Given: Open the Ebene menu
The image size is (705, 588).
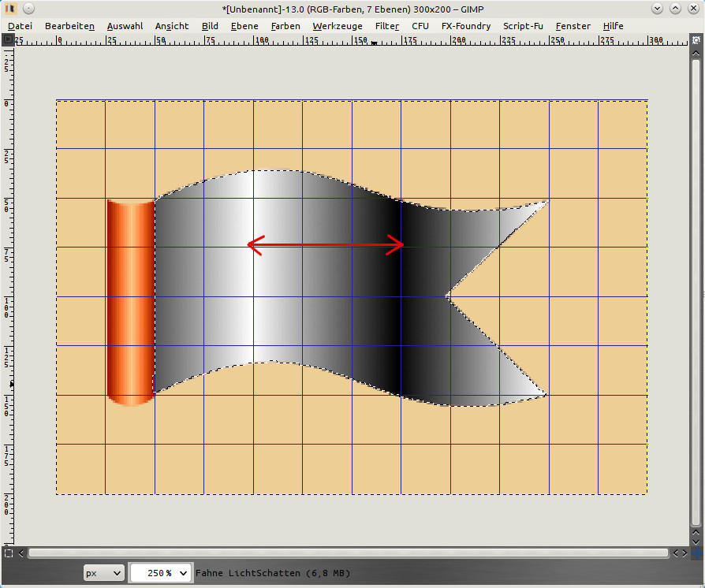Looking at the screenshot, I should coord(244,26).
